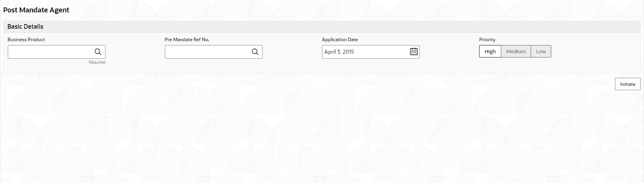The image size is (644, 183).
Task: Click the Business Product label
Action: (x=26, y=40)
